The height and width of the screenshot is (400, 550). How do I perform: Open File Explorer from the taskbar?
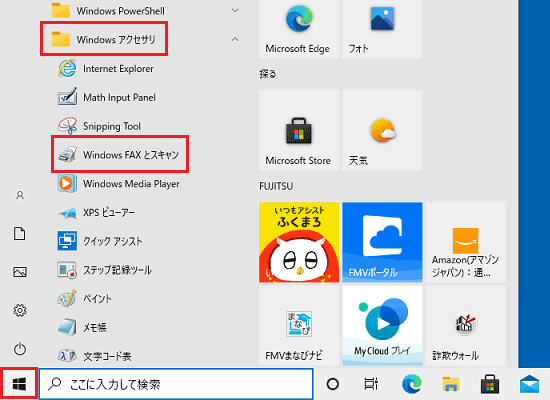[x=451, y=384]
